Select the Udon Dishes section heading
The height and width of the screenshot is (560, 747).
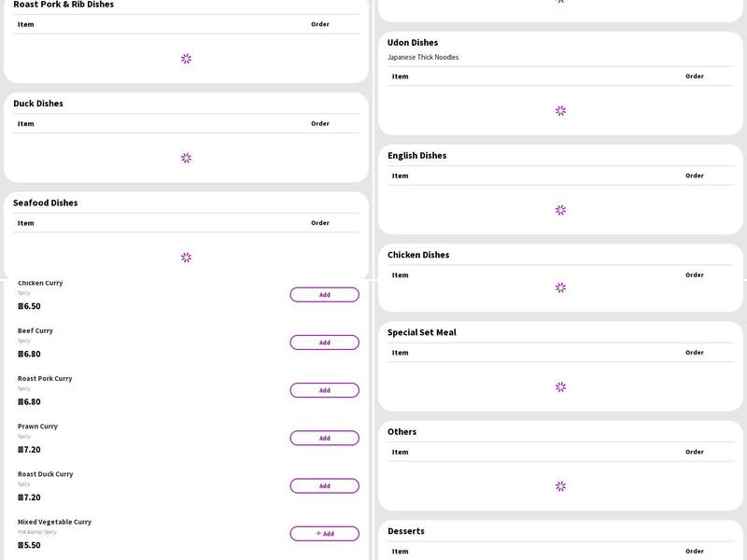click(413, 43)
